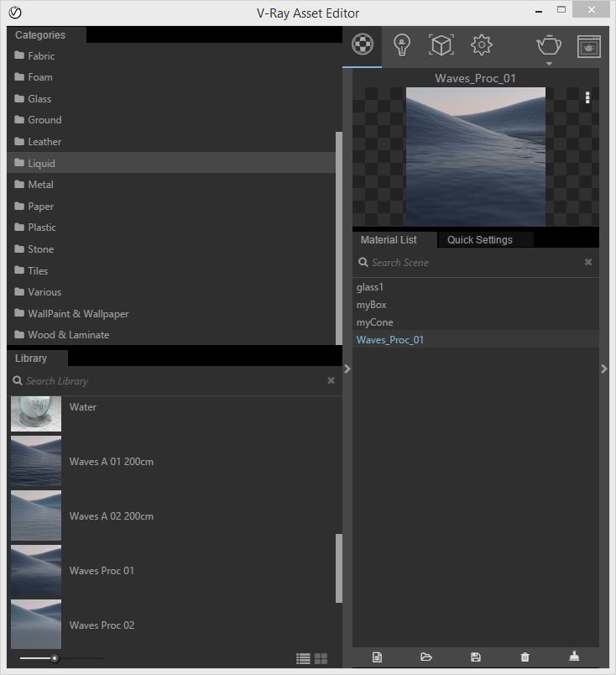Open preview options three-dot menu
The height and width of the screenshot is (675, 616).
point(587,97)
